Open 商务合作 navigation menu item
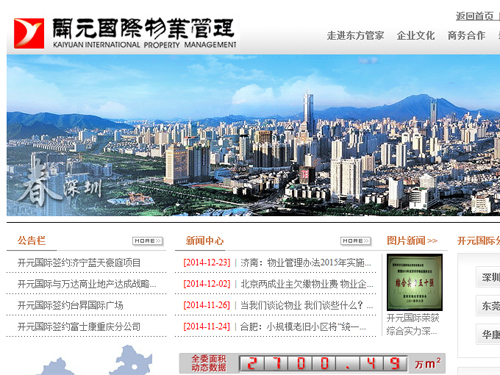 pos(466,35)
